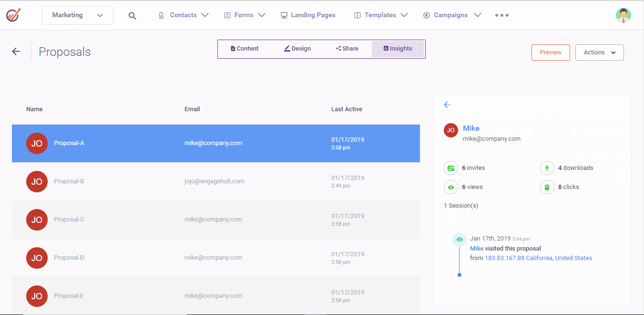This screenshot has width=644, height=315.
Task: Open the Landing Pages menu item
Action: coord(307,15)
